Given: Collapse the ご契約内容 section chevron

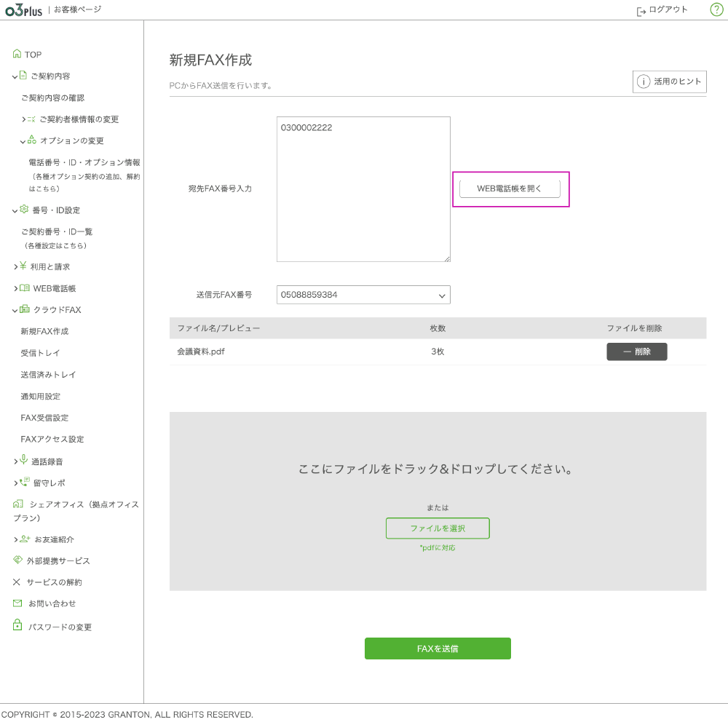Looking at the screenshot, I should [15, 76].
